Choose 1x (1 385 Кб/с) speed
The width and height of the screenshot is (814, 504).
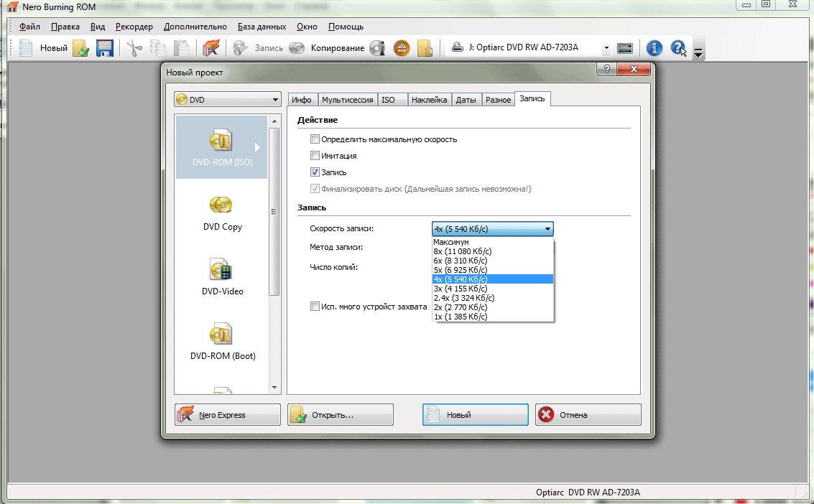493,317
